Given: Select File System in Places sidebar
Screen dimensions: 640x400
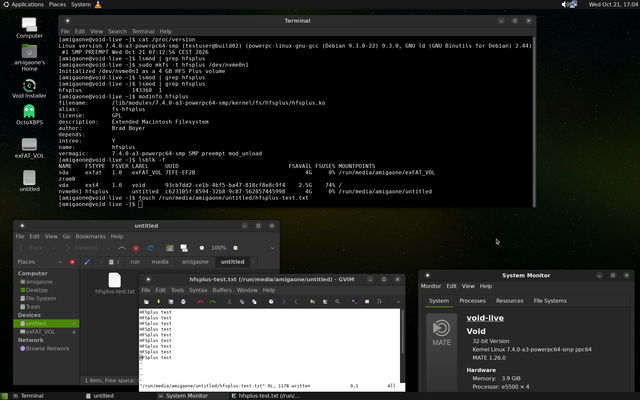Looking at the screenshot, I should pyautogui.click(x=38, y=299).
